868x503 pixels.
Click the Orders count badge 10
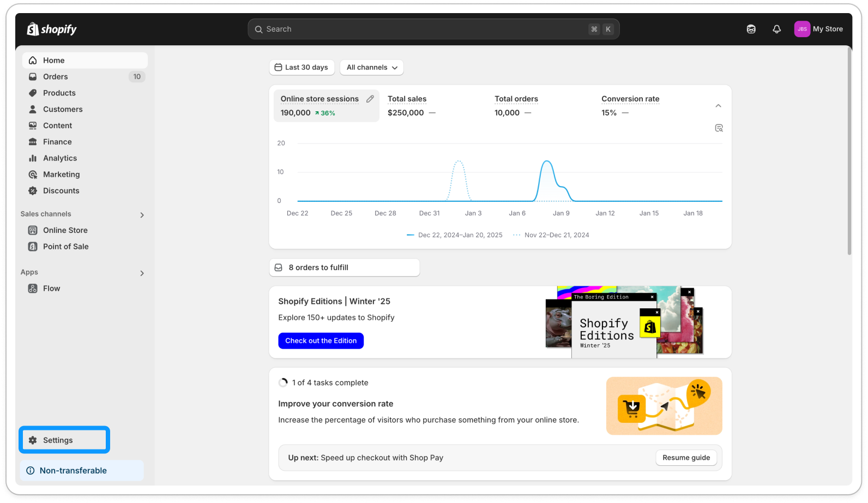(137, 77)
